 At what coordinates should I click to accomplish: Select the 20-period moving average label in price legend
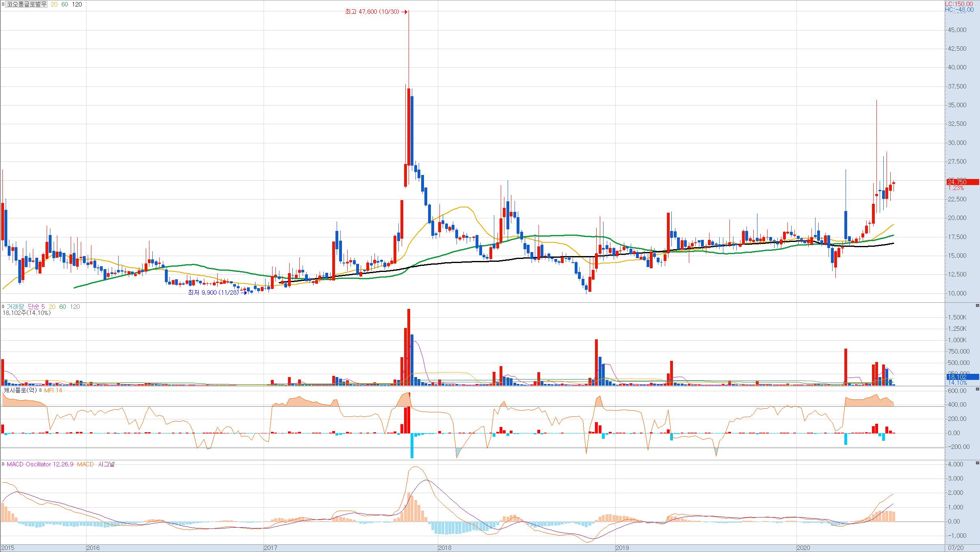pos(54,4)
